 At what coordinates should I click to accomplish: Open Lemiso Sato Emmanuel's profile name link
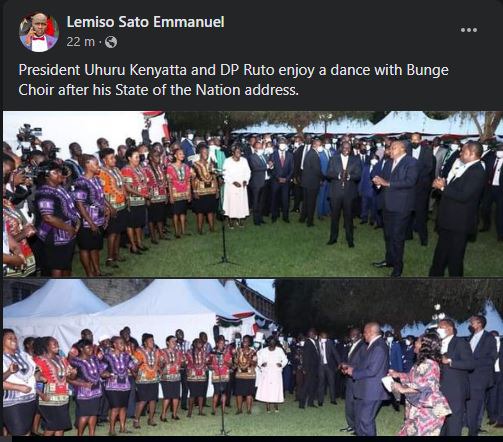[145, 22]
